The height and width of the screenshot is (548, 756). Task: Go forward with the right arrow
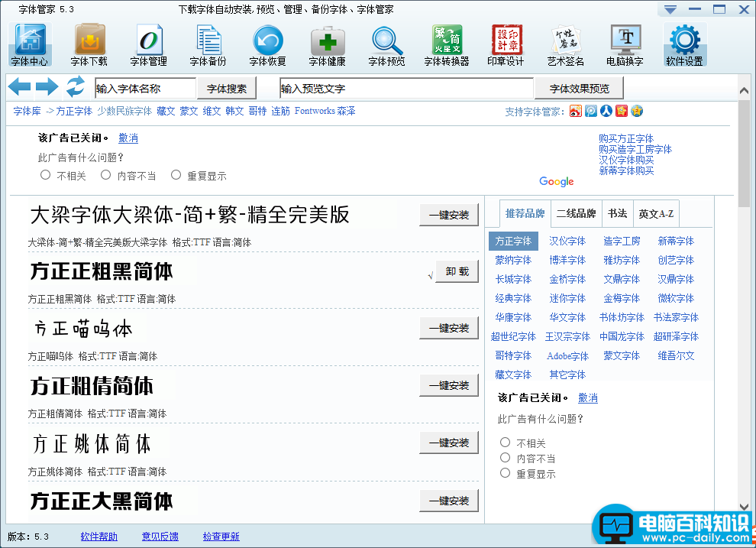(x=47, y=87)
